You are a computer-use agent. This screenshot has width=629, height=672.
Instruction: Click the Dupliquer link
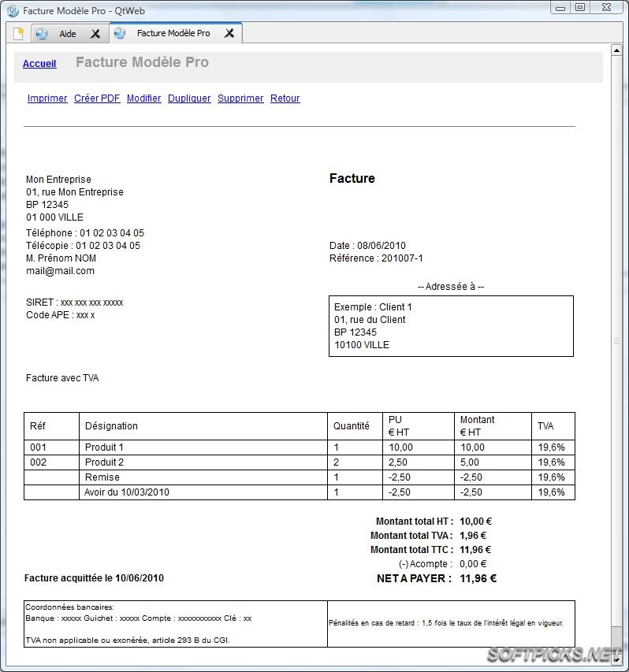coord(189,98)
